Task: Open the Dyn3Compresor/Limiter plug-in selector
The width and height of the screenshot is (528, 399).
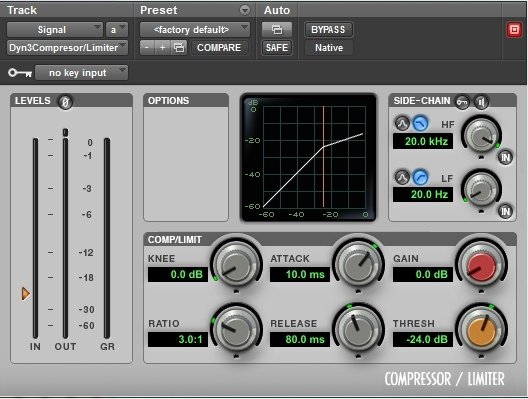Action: [x=67, y=48]
